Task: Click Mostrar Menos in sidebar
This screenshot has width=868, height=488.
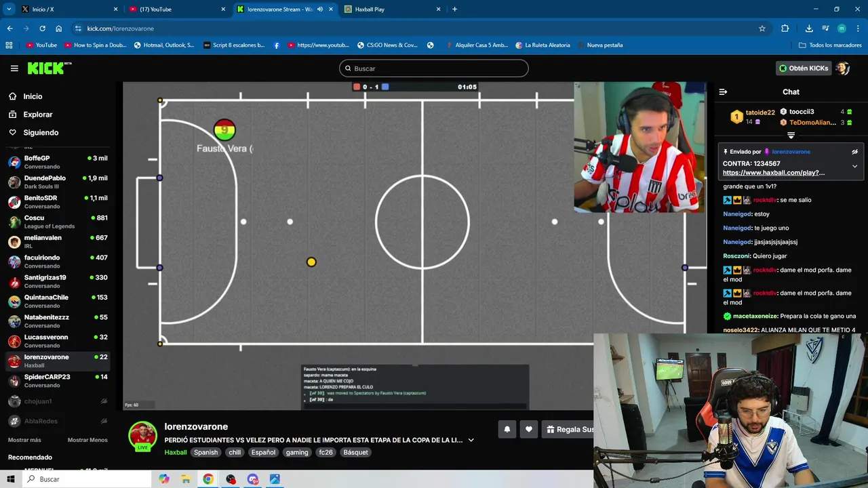Action: 87,440
